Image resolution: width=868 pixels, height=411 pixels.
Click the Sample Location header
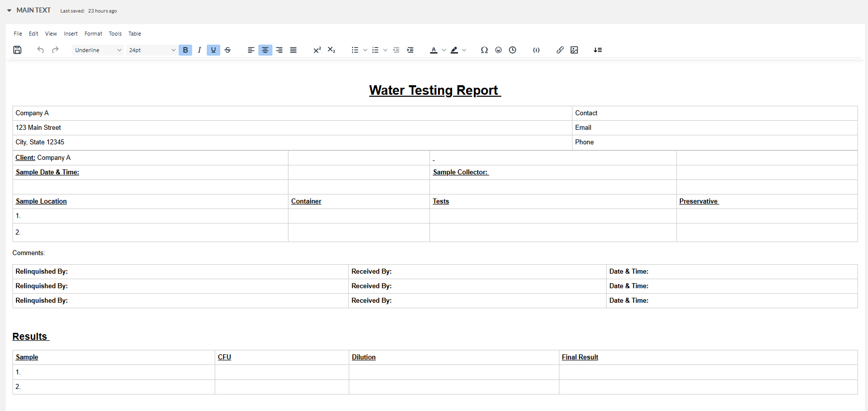41,201
